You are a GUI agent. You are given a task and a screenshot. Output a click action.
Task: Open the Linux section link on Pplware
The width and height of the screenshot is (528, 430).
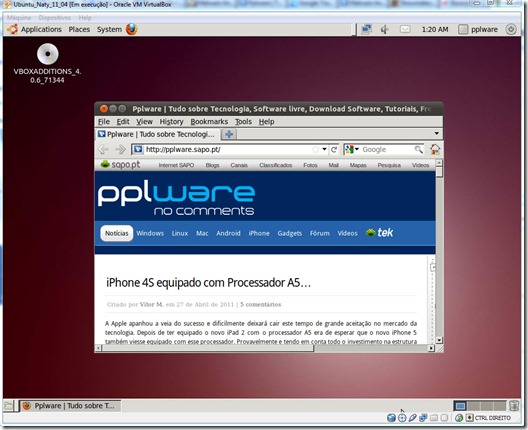coord(180,233)
